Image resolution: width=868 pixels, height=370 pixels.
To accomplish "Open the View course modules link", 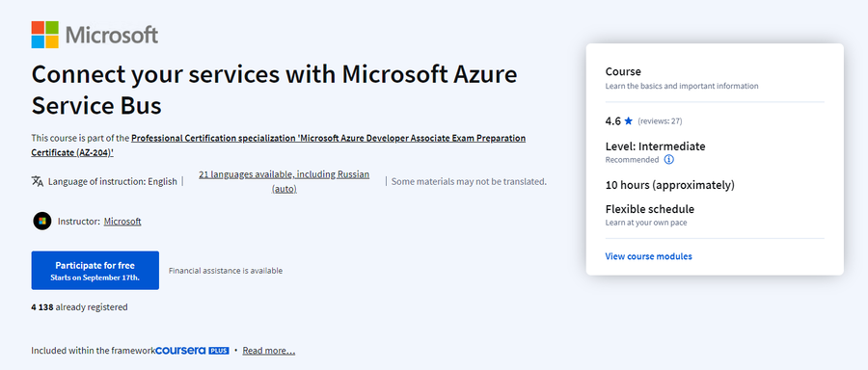I will click(648, 256).
